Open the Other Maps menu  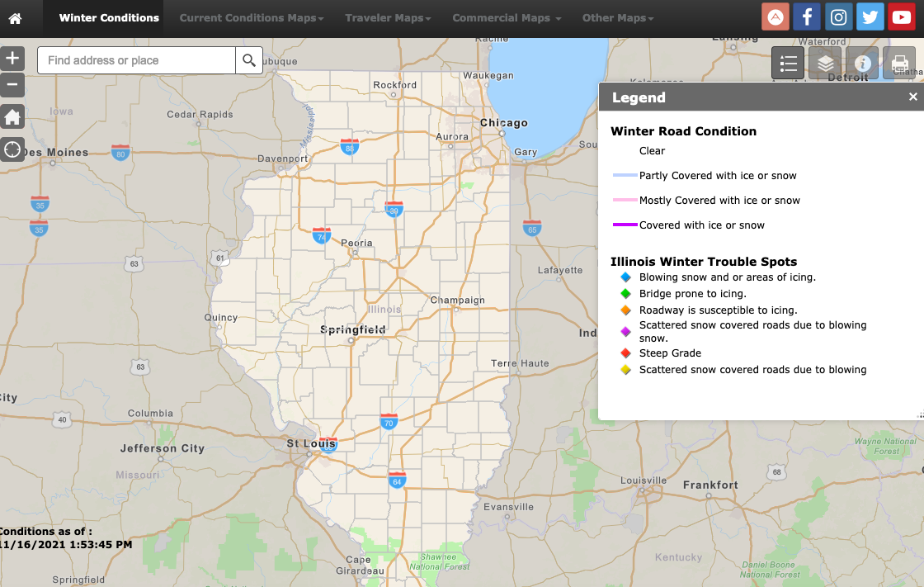[x=618, y=17]
